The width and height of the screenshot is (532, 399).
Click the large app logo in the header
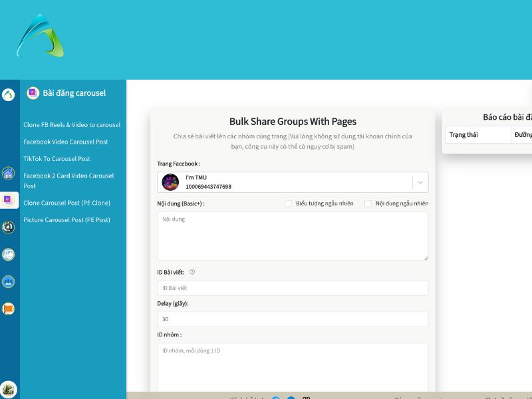tap(40, 36)
